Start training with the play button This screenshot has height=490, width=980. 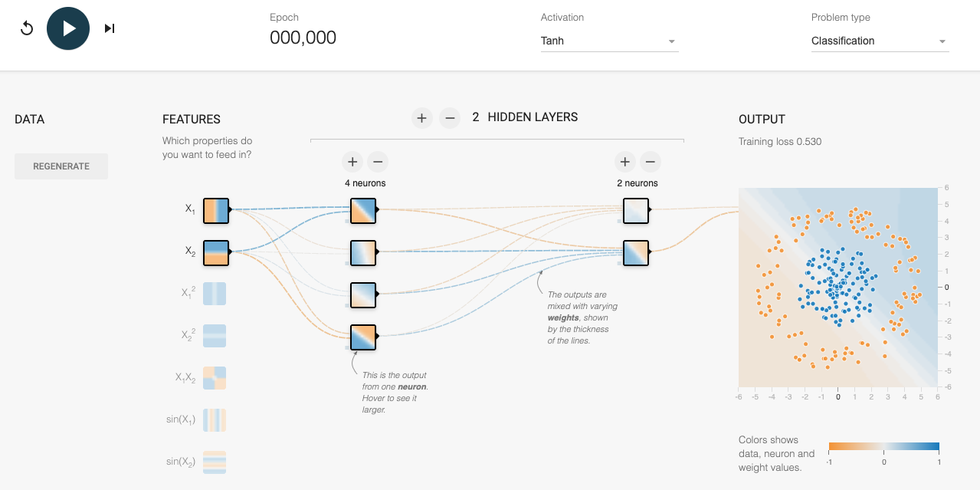click(68, 28)
